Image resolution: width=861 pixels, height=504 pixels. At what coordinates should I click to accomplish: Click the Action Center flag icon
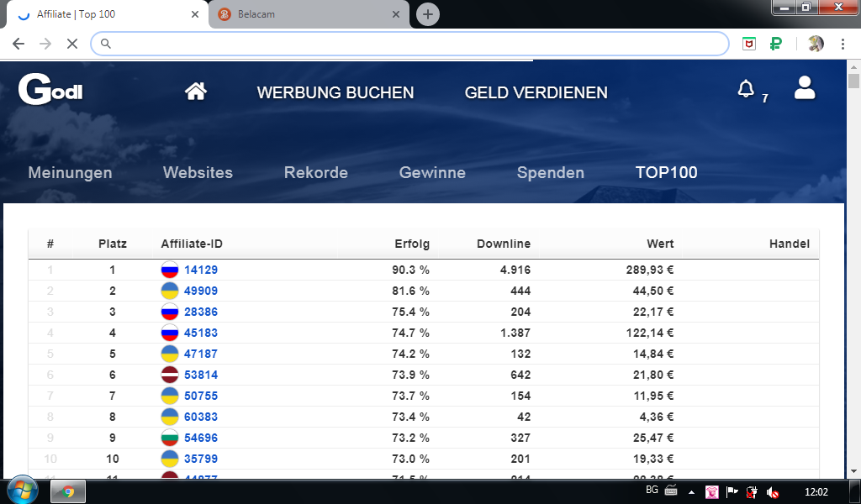(732, 492)
